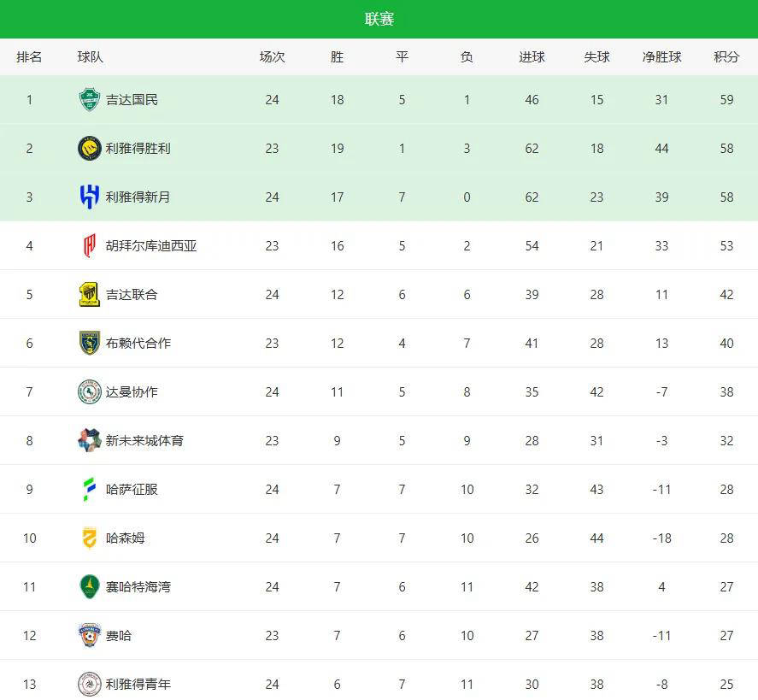
Task: Click the 哈森姆 yellow badge
Action: [89, 538]
